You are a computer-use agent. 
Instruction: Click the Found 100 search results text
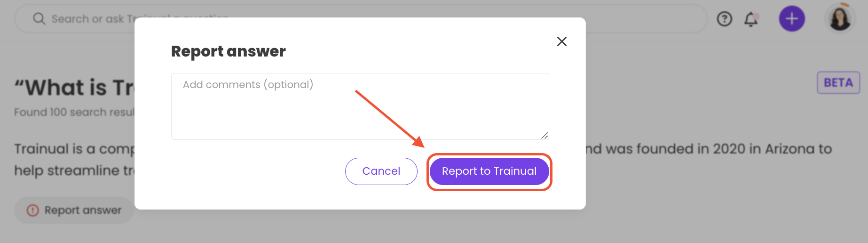coord(74,112)
